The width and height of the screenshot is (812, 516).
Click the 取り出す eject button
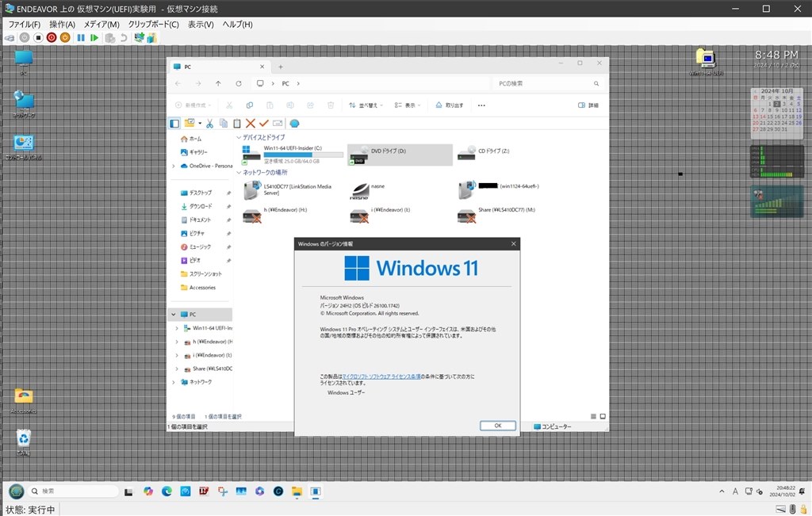[x=449, y=105]
